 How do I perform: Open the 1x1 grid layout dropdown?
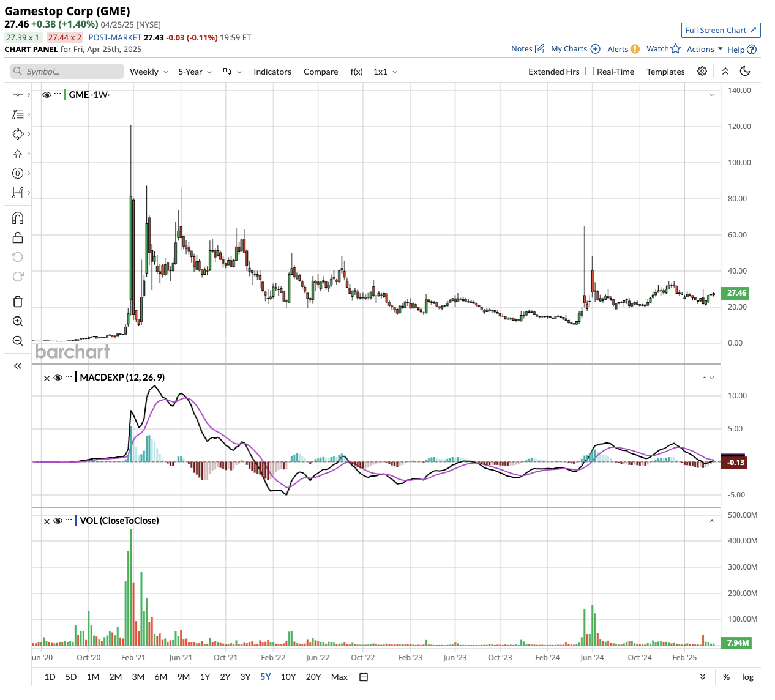tap(386, 72)
